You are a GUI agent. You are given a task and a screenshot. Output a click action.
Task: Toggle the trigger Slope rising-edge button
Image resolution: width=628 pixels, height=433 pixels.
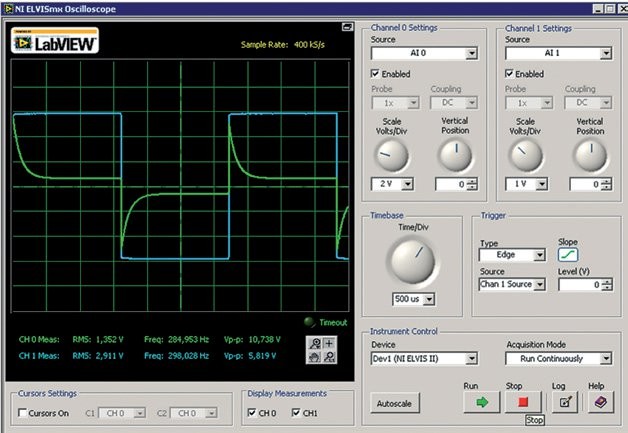[x=568, y=254]
